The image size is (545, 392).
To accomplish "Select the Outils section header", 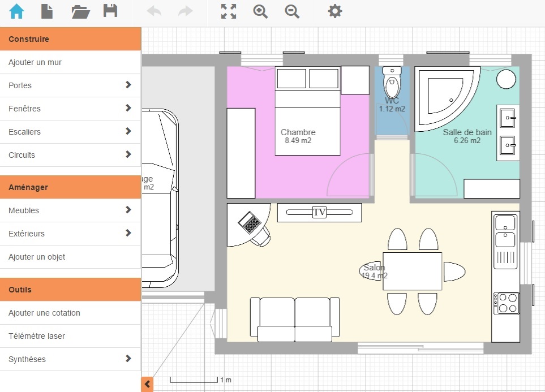I will pos(70,289).
